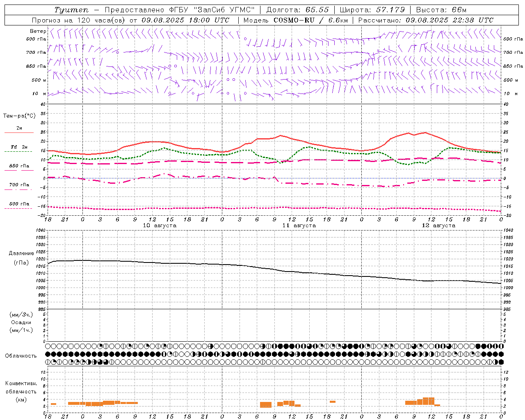The height and width of the screenshot is (420, 525).
Task: Click the "Модель COSMO-RU / 6.6км" text
Action: (x=296, y=20)
